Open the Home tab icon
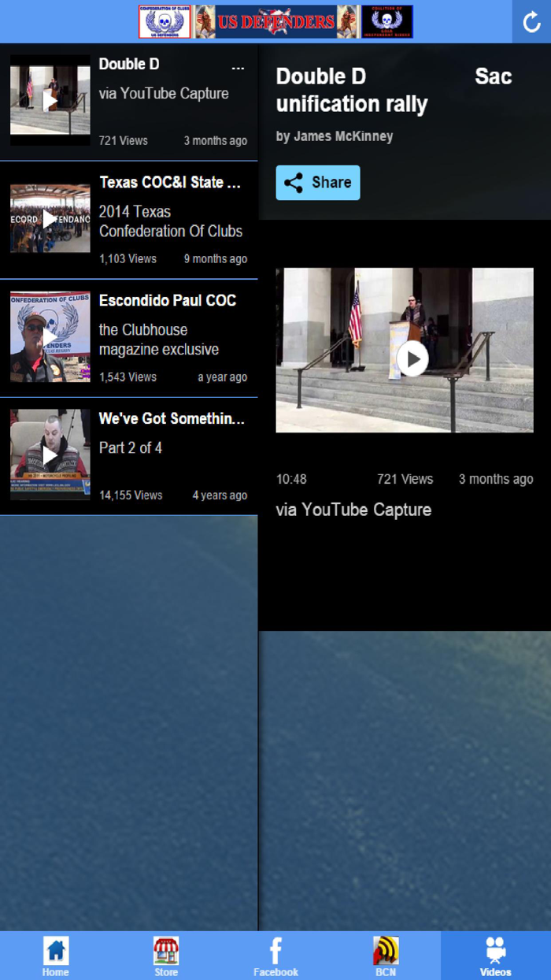Image resolution: width=551 pixels, height=980 pixels. coord(55,951)
